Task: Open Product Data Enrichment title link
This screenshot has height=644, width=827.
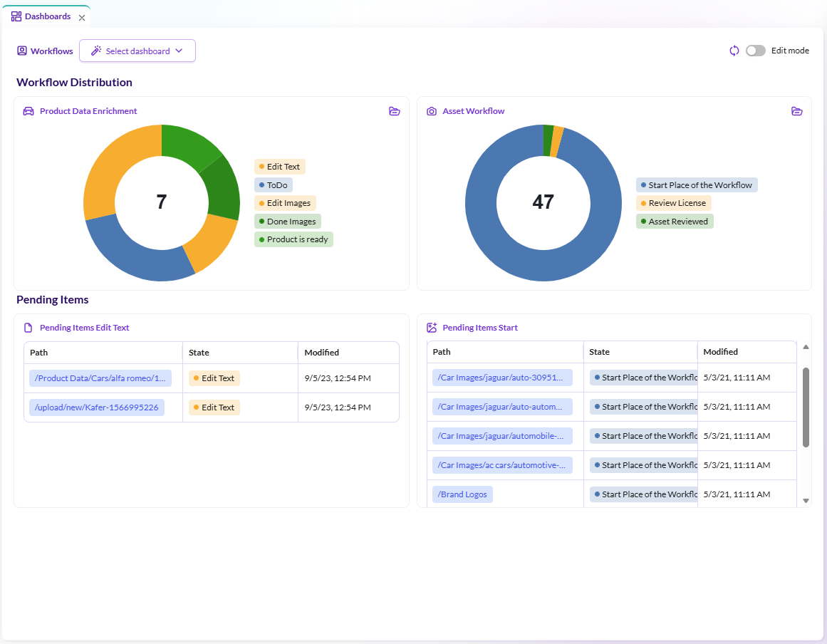Action: click(x=88, y=111)
